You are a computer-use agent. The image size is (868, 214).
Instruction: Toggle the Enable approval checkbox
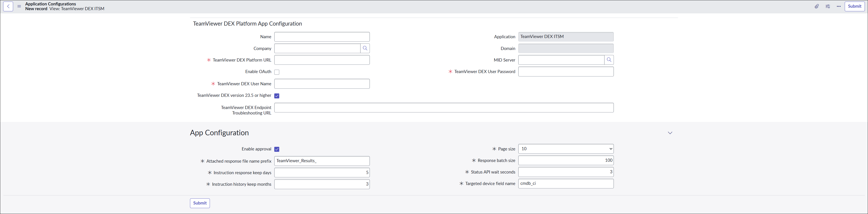coord(277,149)
